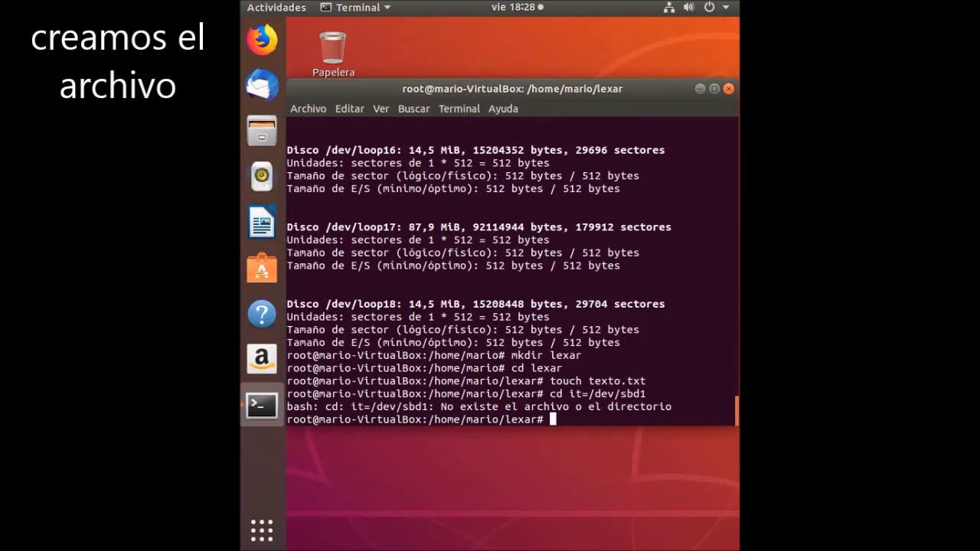Launch LibreOffice Writer from the dock
The image size is (980, 551).
click(x=262, y=223)
